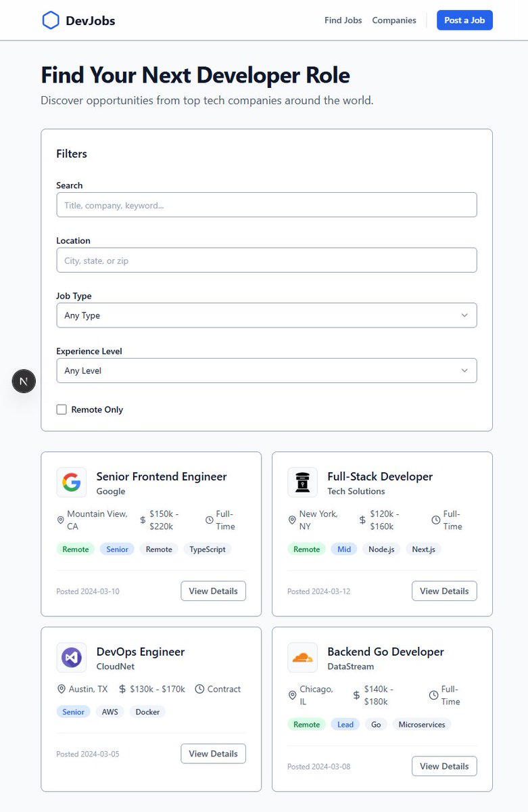The height and width of the screenshot is (812, 528).
Task: View Details for DevOps Engineer
Action: pos(213,754)
